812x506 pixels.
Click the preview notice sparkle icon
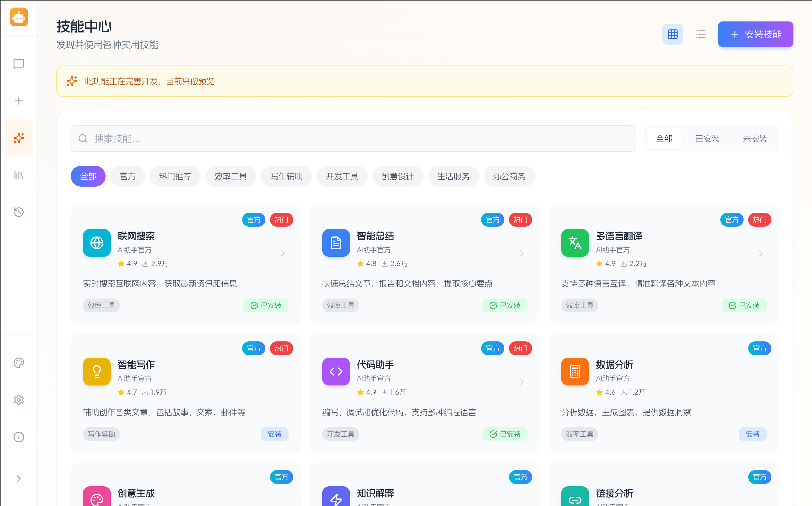pyautogui.click(x=72, y=81)
